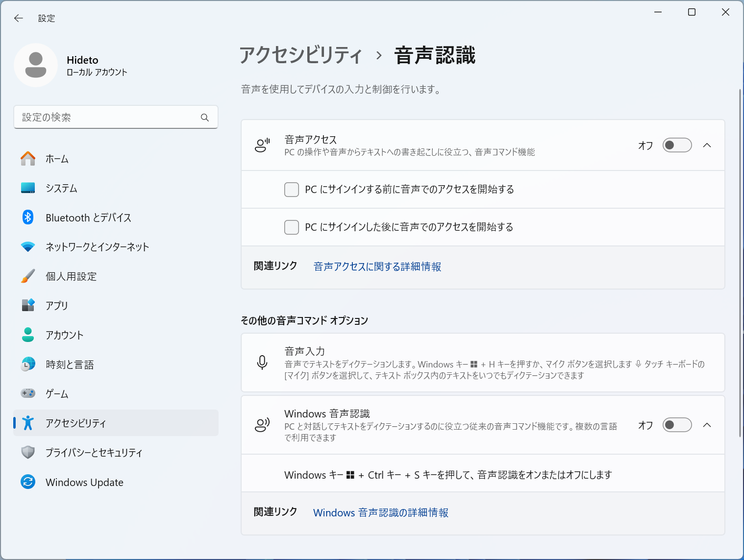Open ネットワークとインターネット settings
This screenshot has width=744, height=560.
coord(97,247)
